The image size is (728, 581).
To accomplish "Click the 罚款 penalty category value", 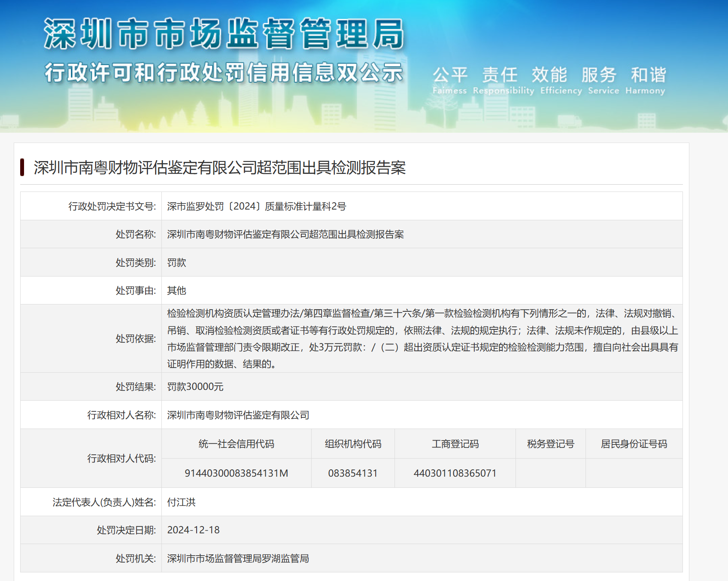I will coord(176,263).
